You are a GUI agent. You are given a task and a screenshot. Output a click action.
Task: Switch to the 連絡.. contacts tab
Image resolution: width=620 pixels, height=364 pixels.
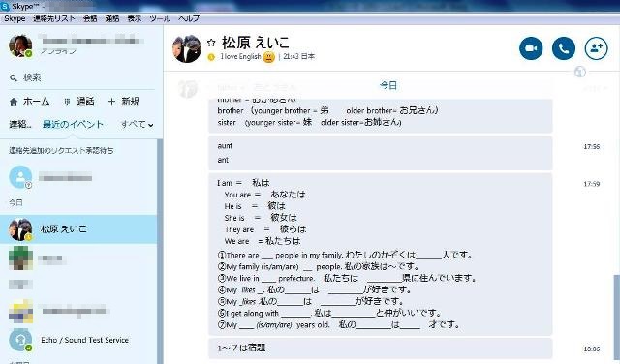click(20, 125)
